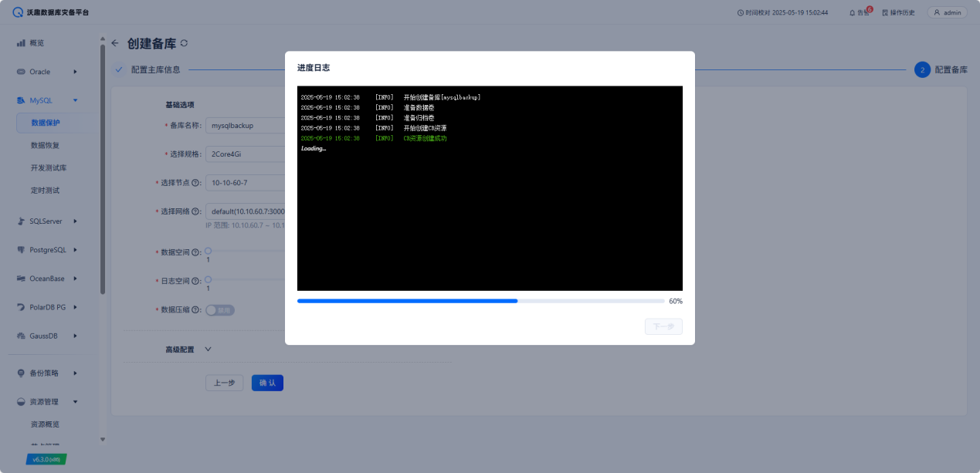The width and height of the screenshot is (980, 473).
Task: Click the help icon beside 日志空间
Action: pos(196,281)
